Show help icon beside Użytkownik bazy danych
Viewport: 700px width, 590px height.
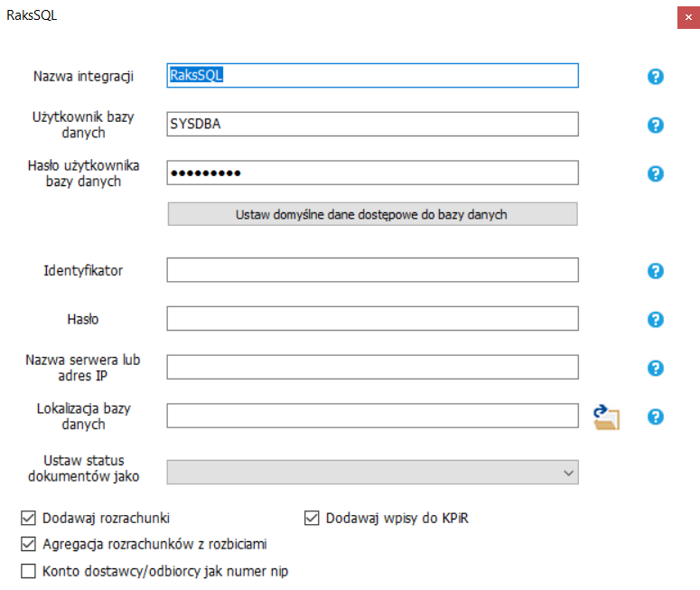pyautogui.click(x=656, y=125)
